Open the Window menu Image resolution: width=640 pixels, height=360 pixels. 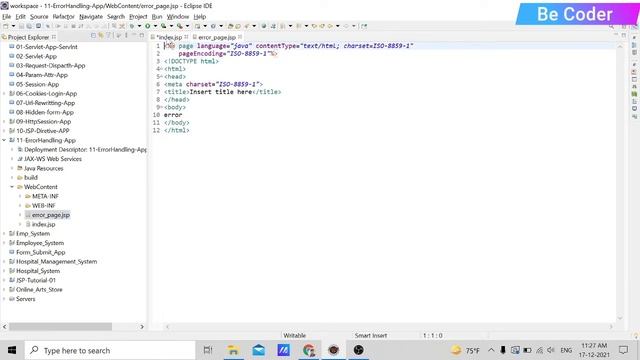click(178, 17)
